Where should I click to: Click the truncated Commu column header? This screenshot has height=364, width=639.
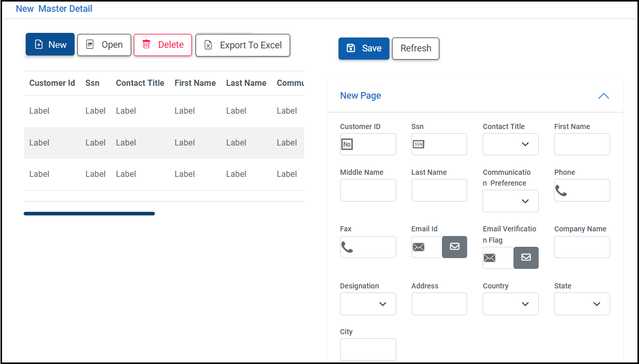coord(291,83)
